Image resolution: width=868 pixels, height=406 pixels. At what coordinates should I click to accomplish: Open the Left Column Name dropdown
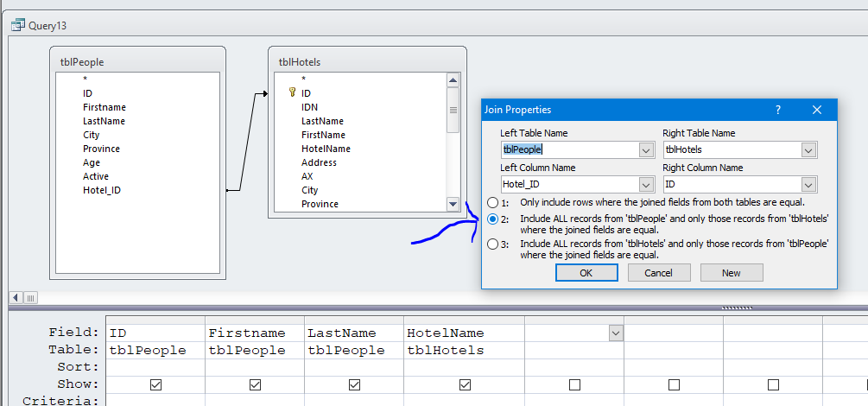coord(645,185)
